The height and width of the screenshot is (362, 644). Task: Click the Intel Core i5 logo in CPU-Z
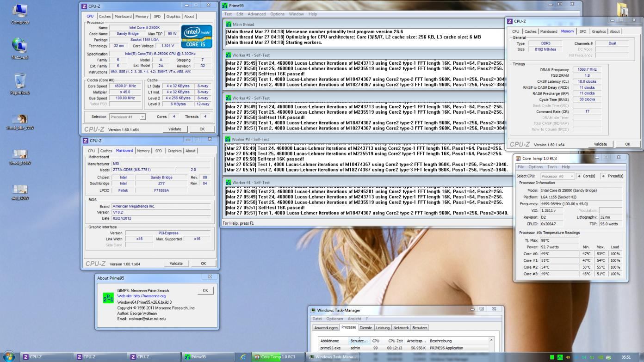click(x=197, y=37)
